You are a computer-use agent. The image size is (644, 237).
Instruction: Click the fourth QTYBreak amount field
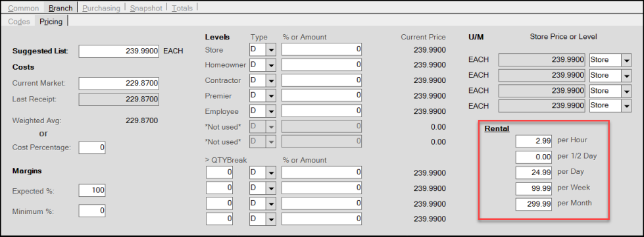[322, 219]
